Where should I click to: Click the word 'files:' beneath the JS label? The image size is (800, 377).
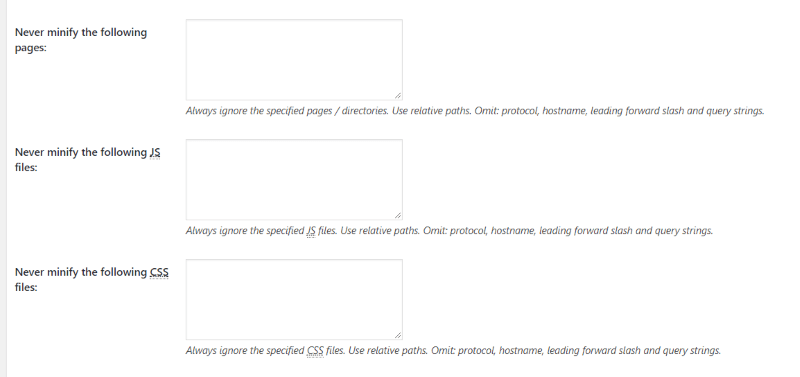[26, 167]
